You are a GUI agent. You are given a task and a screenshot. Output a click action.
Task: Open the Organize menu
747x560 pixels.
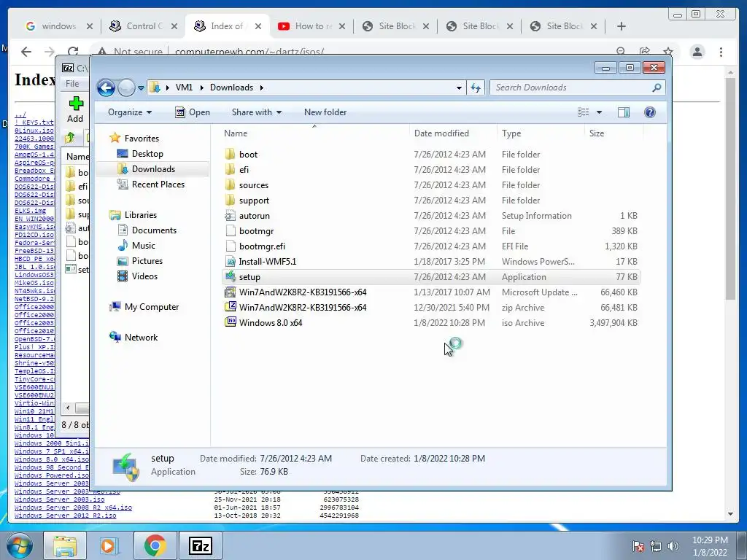[130, 112]
